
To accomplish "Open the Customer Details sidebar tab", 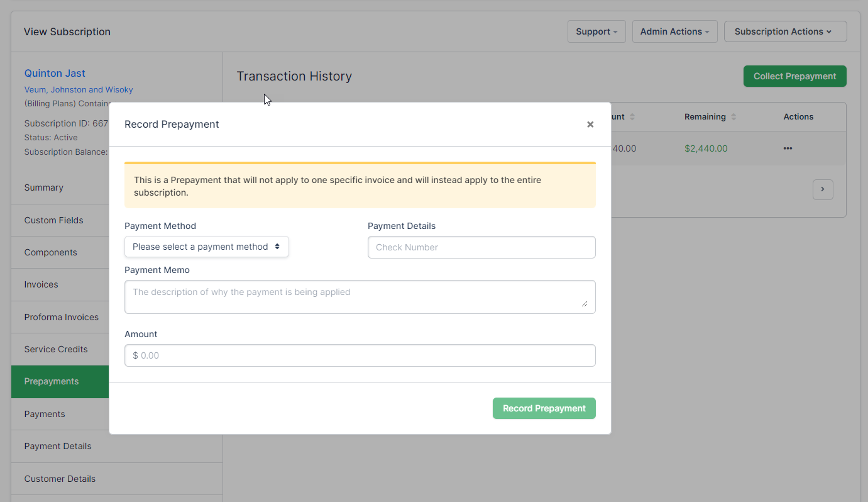I will (x=60, y=479).
